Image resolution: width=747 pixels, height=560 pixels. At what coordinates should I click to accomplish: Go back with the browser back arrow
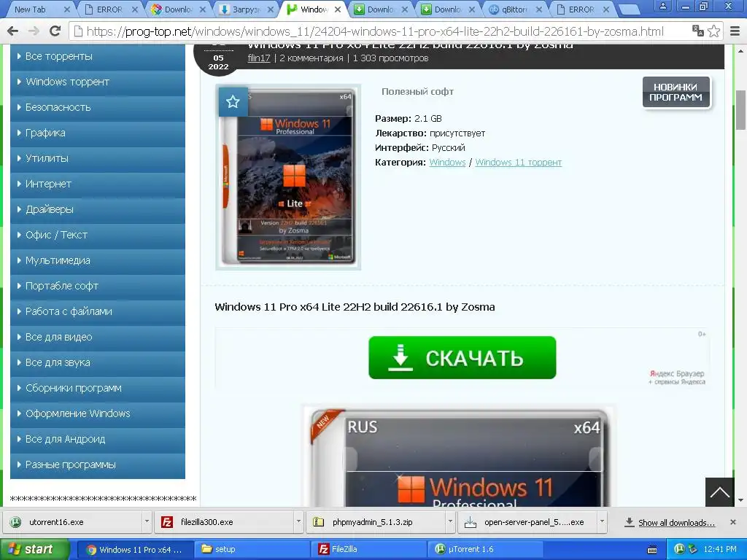(13, 31)
